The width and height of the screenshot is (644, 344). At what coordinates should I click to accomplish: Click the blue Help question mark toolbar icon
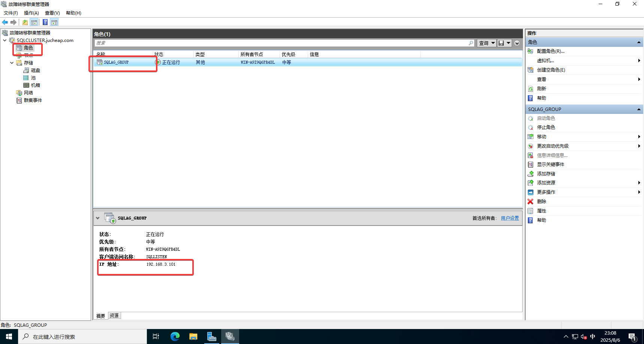(x=45, y=22)
